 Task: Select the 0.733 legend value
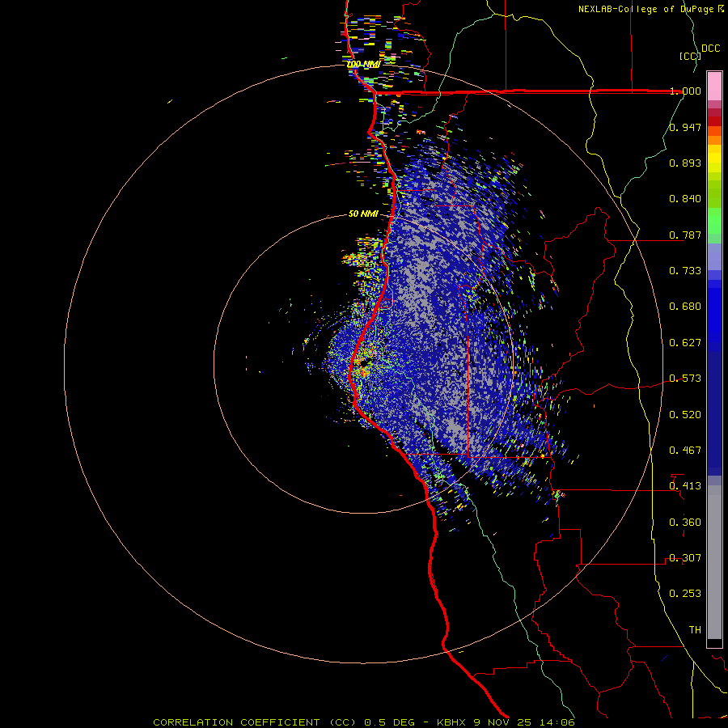tap(685, 271)
